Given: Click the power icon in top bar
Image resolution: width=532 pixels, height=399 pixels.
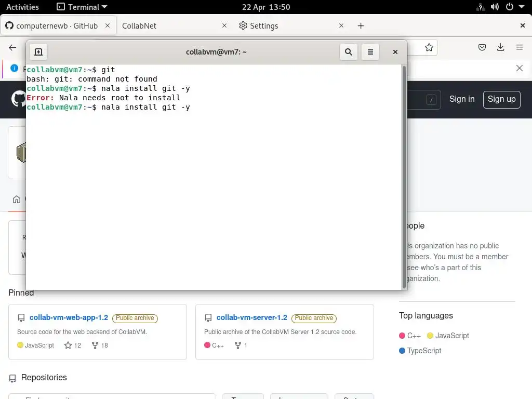Looking at the screenshot, I should point(509,7).
